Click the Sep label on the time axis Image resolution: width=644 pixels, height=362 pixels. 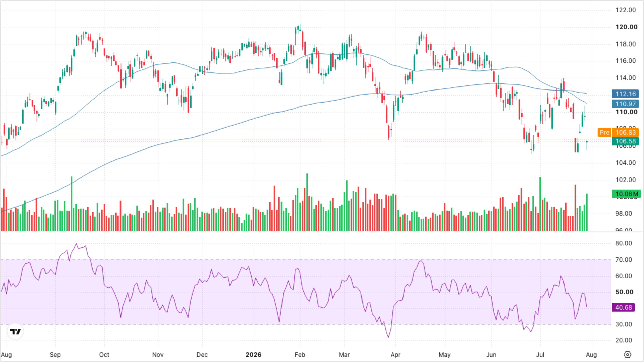coord(55,355)
